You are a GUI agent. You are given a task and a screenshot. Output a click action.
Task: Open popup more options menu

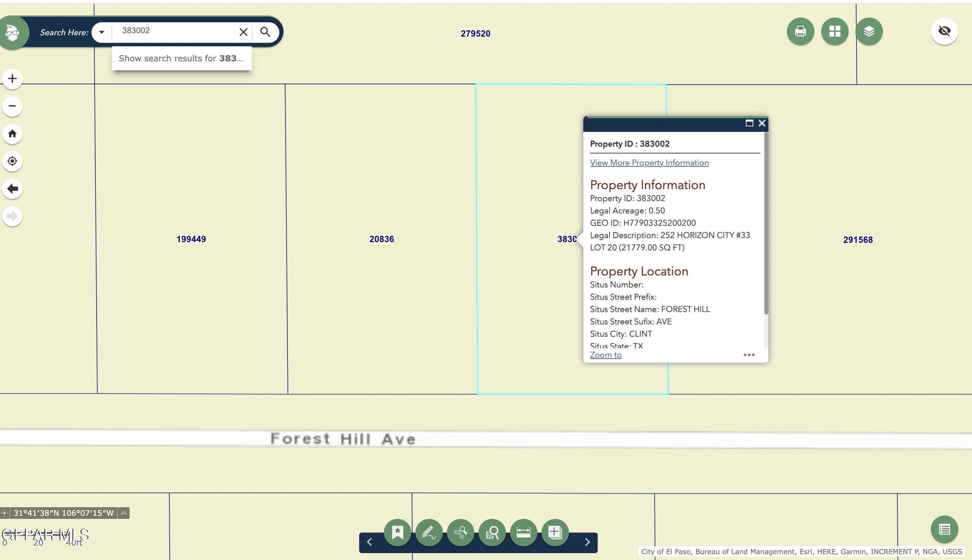click(749, 355)
